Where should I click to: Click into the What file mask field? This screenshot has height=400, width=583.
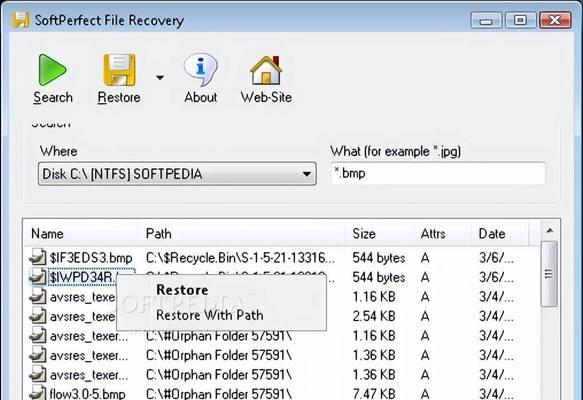pos(438,173)
